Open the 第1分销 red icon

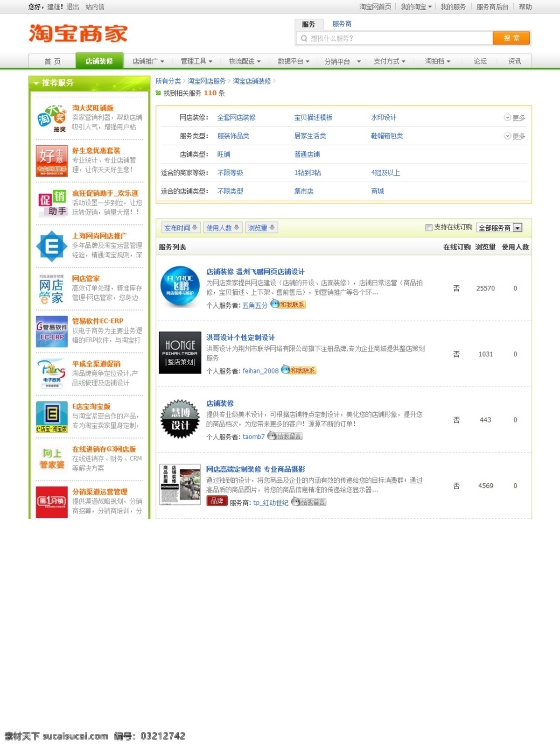(52, 502)
